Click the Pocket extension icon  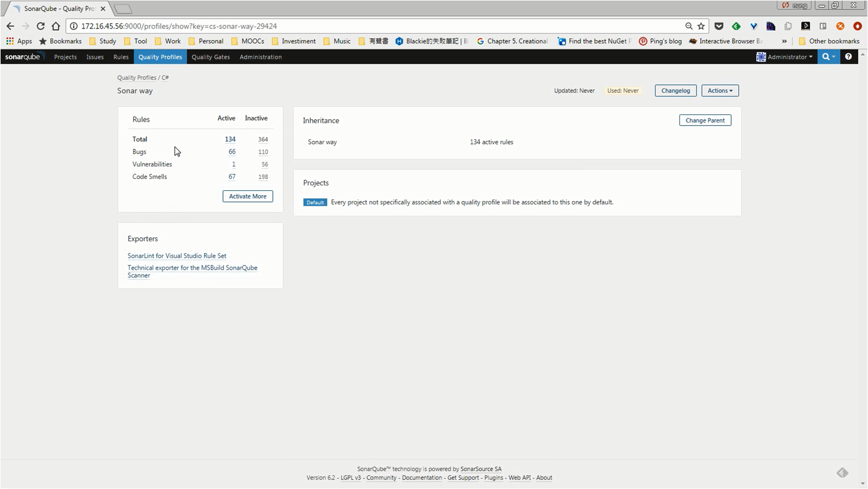[719, 26]
